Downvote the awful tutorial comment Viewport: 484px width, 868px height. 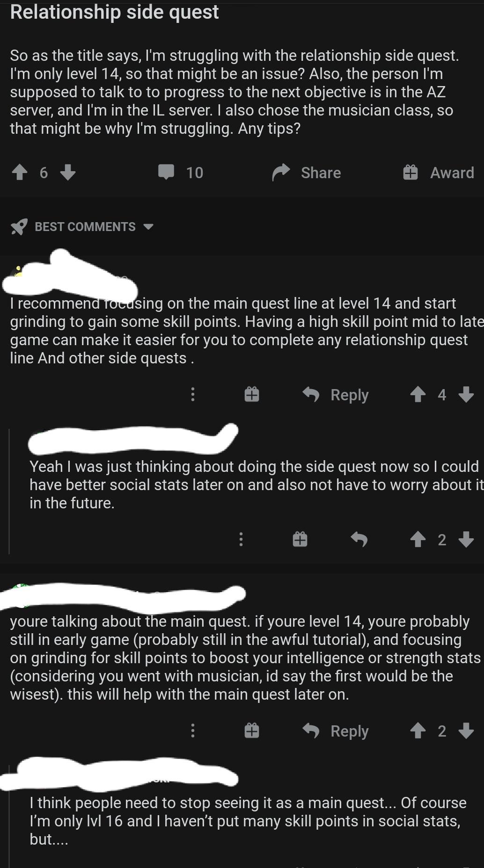pos(466,731)
